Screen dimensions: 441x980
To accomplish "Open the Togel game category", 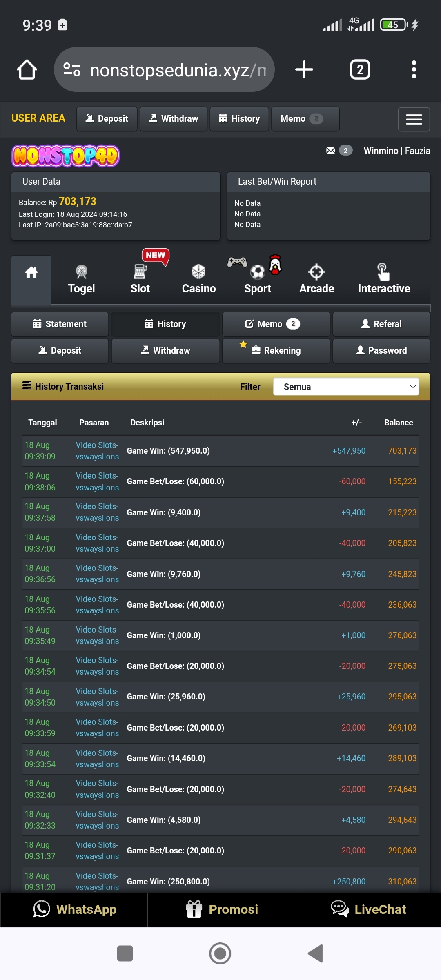I will [x=82, y=280].
